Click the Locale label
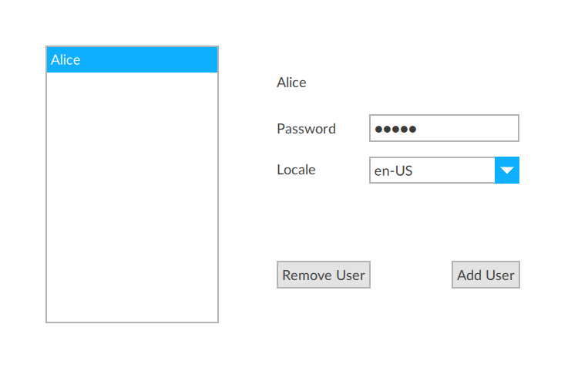The height and width of the screenshot is (368, 588). [x=296, y=170]
